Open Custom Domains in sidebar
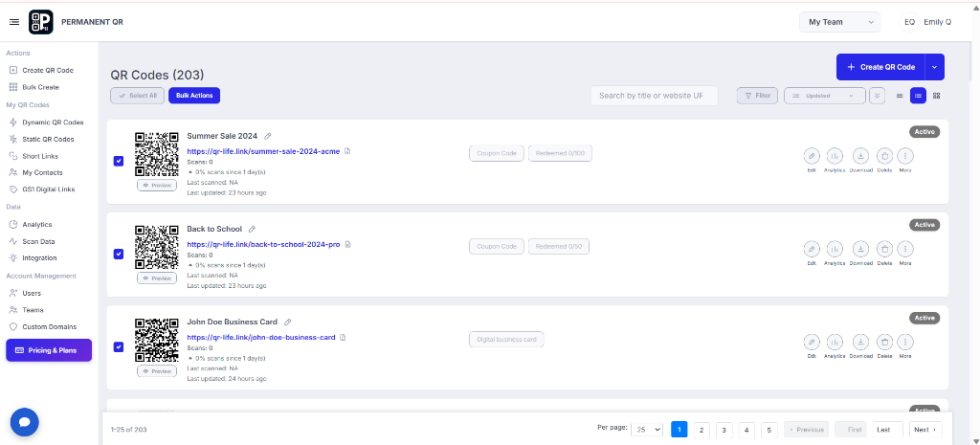The width and height of the screenshot is (980, 445). [x=43, y=327]
